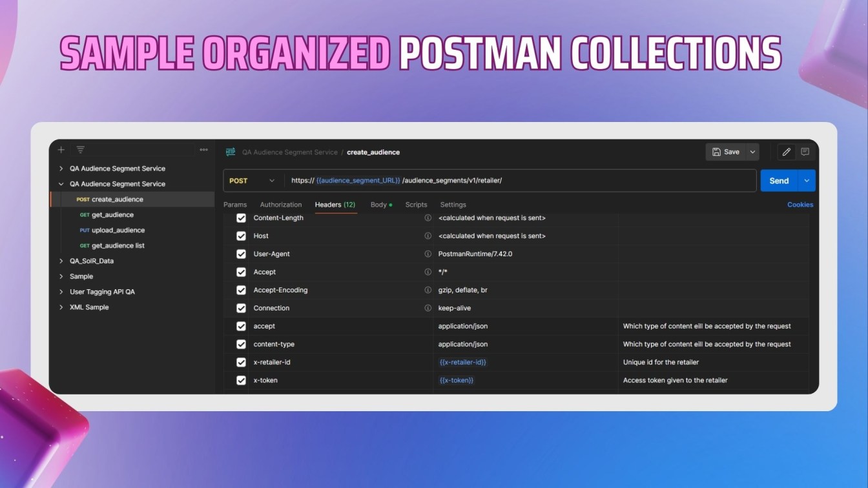Select the Headers (12) tab

click(x=335, y=205)
